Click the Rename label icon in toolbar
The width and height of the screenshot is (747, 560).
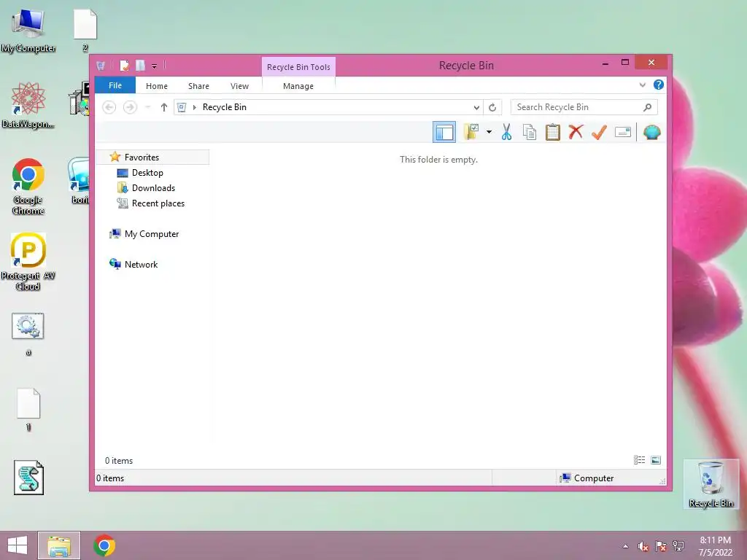pyautogui.click(x=623, y=132)
